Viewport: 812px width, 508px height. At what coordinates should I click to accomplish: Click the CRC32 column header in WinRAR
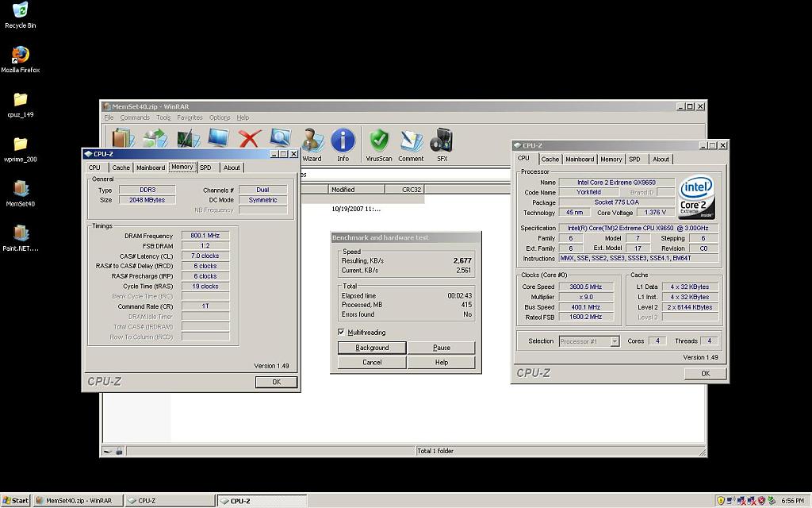point(405,190)
